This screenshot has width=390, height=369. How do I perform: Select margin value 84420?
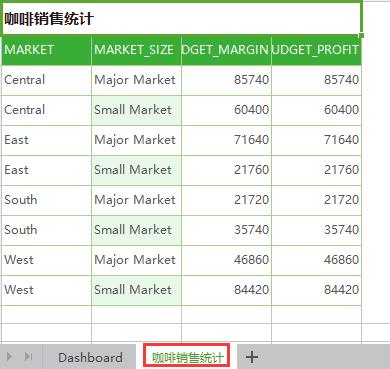click(x=227, y=290)
